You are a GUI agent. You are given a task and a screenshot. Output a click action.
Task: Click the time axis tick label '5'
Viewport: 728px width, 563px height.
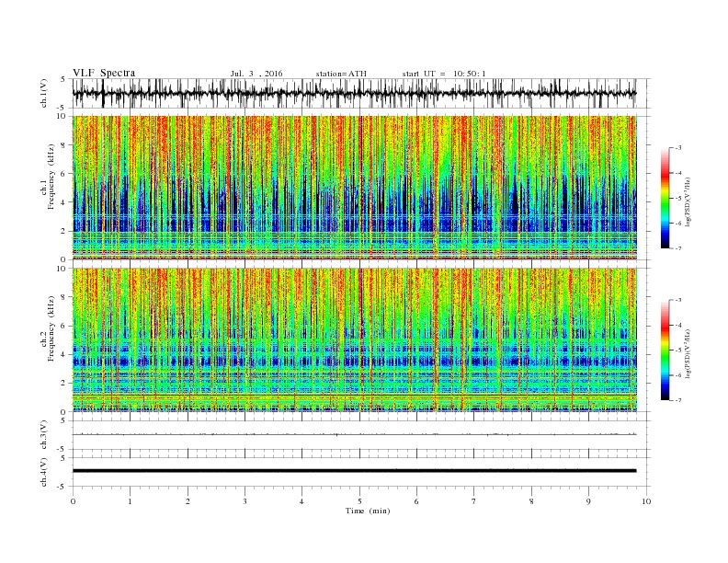point(359,501)
